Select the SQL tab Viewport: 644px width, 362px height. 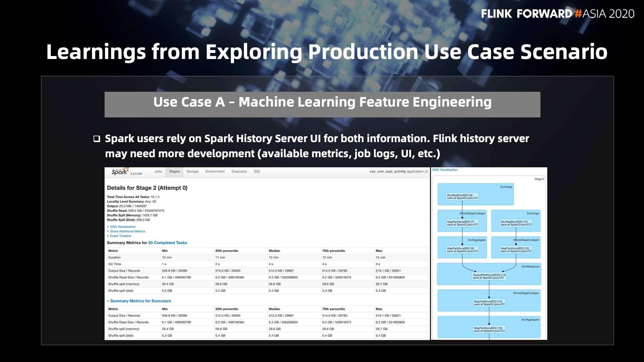[x=257, y=172]
